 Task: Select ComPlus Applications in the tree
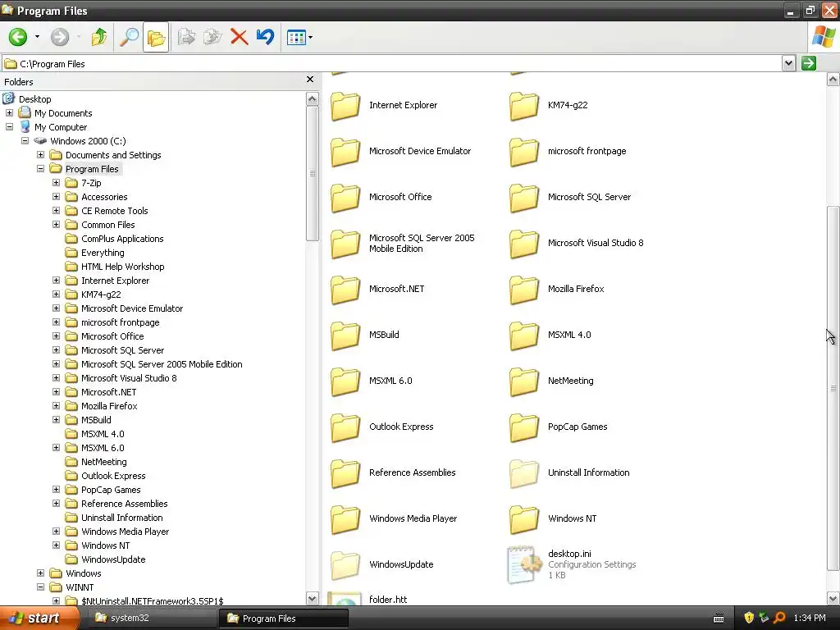point(122,239)
